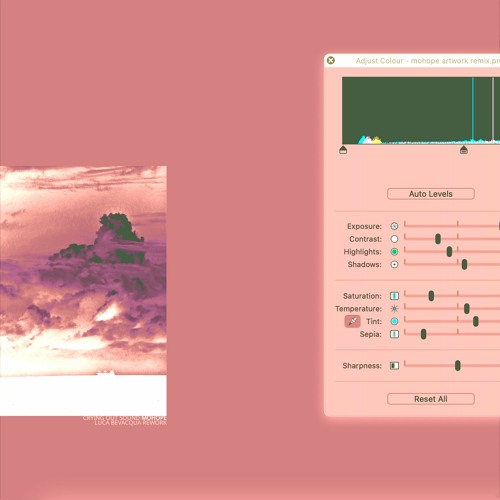
Task: Click the Saturation slider knob
Action: (431, 296)
